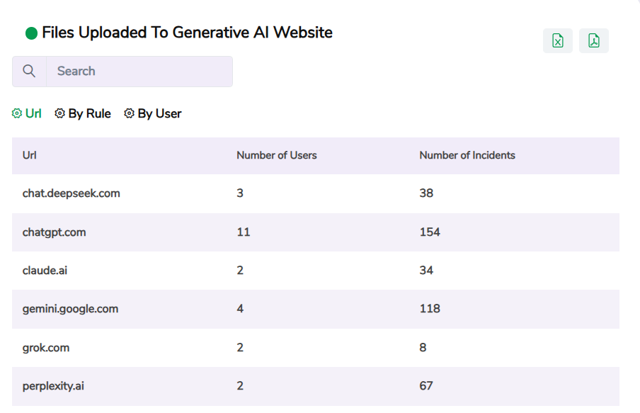640x413 pixels.
Task: Click the magnifying glass search icon
Action: (29, 71)
